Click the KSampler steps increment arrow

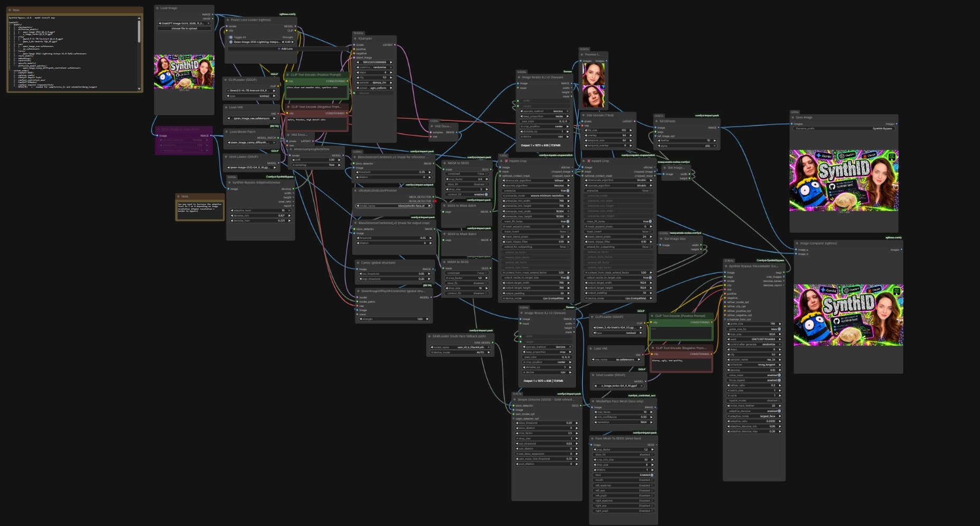(x=391, y=72)
